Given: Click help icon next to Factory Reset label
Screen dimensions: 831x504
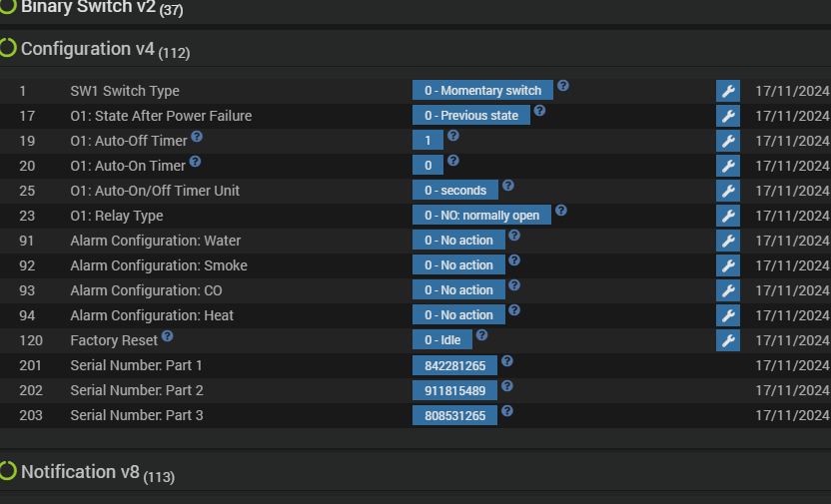Looking at the screenshot, I should click(x=168, y=336).
